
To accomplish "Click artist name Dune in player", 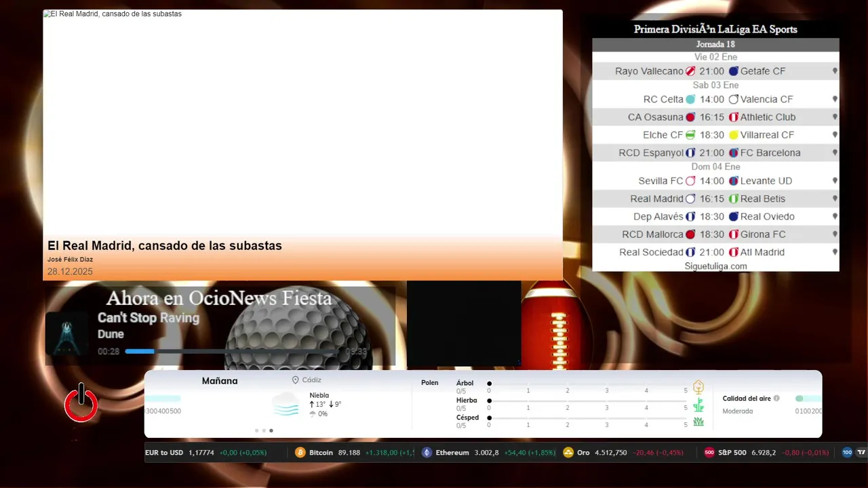I will point(111,334).
